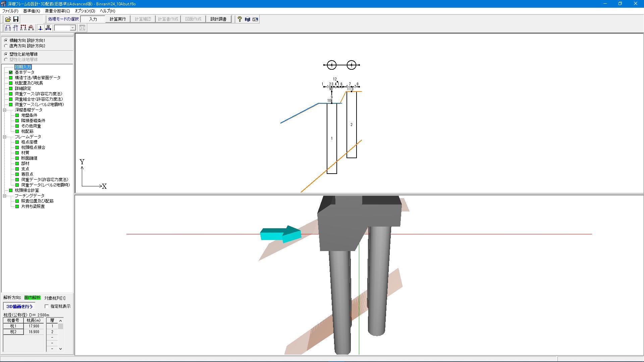Open the オプション(O) menu

[x=85, y=11]
